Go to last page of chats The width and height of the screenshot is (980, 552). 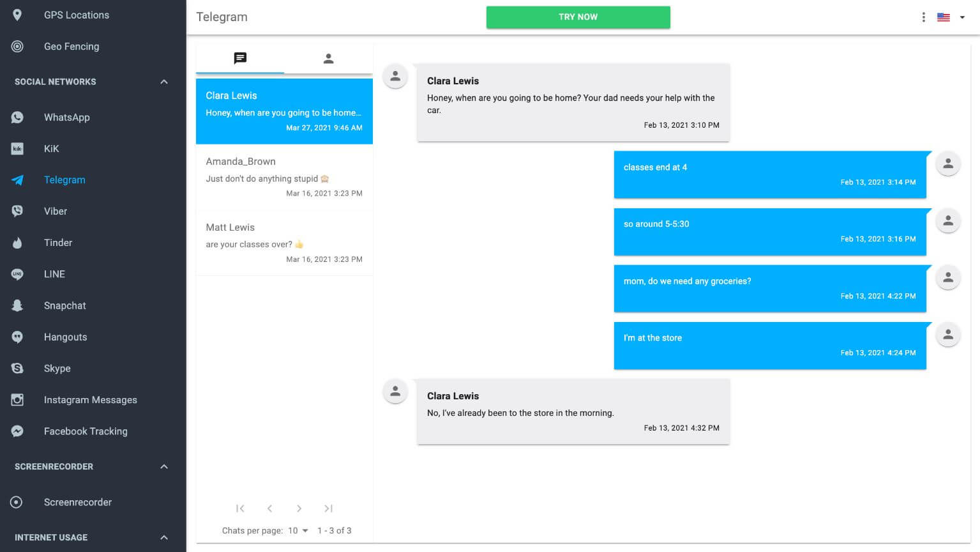pyautogui.click(x=328, y=509)
